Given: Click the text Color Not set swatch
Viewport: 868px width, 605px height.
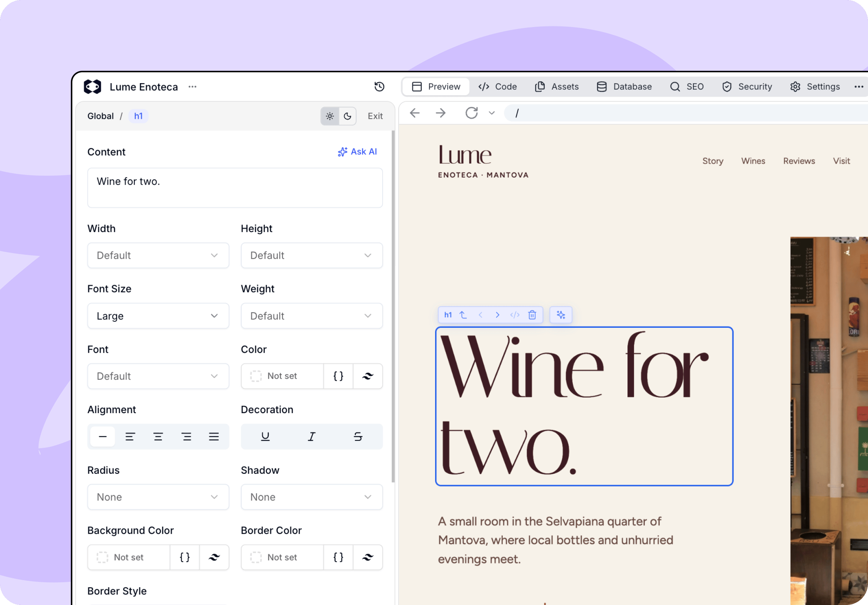Looking at the screenshot, I should (282, 376).
